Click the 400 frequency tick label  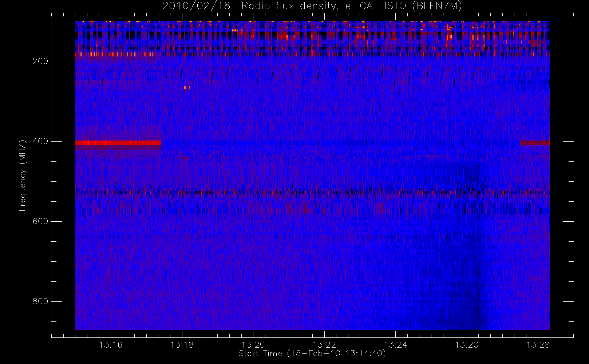point(40,141)
